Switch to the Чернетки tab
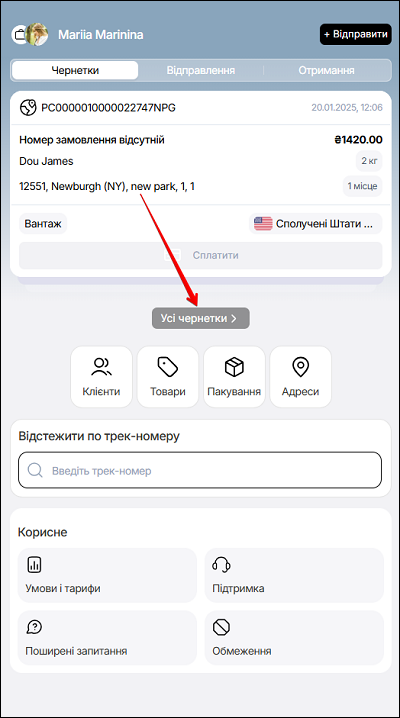This screenshot has height=718, width=400. 75,71
